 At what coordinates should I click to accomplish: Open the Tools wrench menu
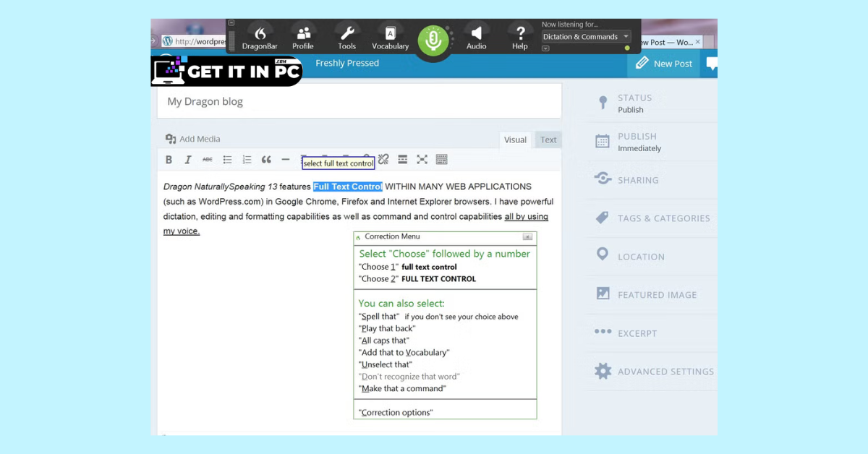click(x=347, y=38)
